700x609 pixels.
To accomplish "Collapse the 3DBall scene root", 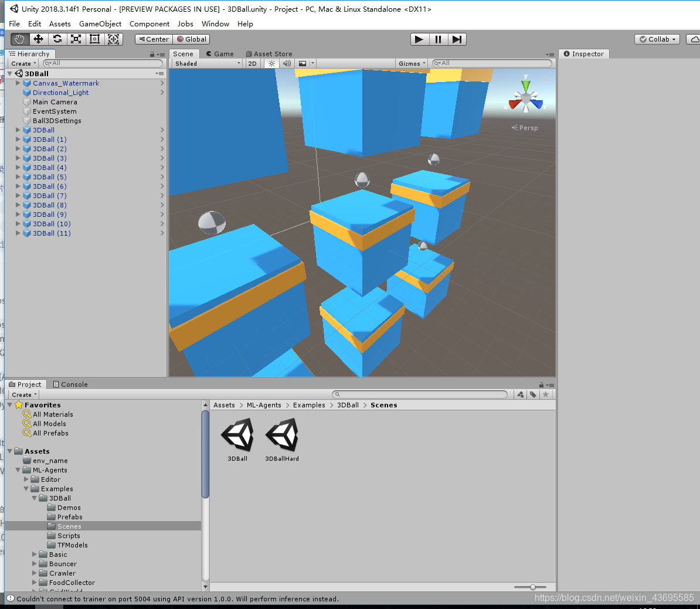I will [10, 74].
